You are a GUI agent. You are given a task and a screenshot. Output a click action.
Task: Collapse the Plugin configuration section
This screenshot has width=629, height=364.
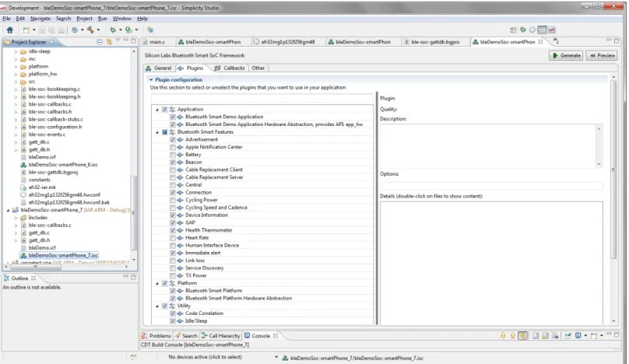click(151, 80)
